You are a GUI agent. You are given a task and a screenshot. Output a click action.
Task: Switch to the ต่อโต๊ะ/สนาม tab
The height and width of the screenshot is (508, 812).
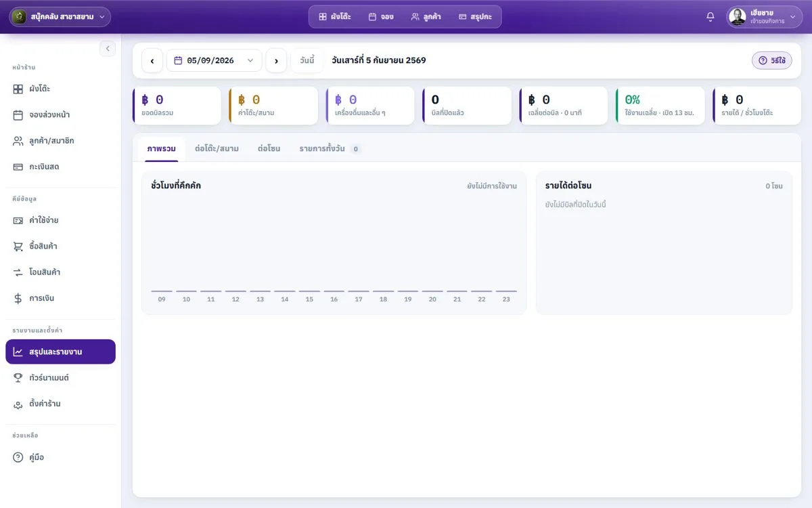217,148
